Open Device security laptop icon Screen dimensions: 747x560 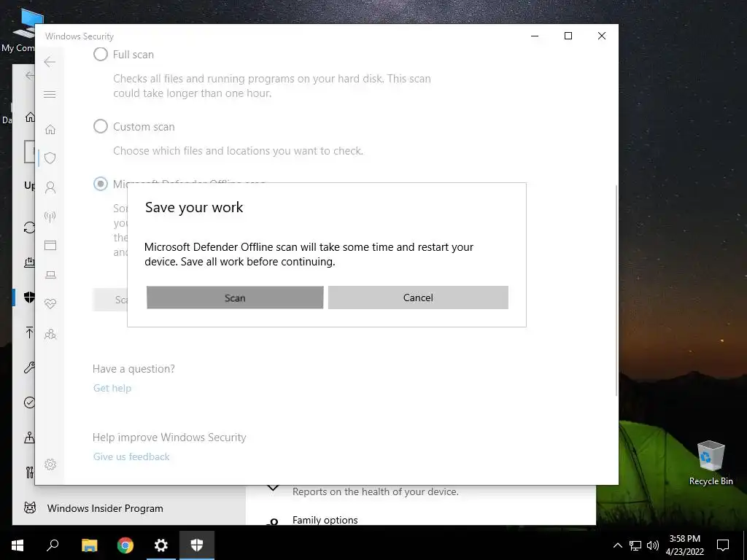[50, 275]
